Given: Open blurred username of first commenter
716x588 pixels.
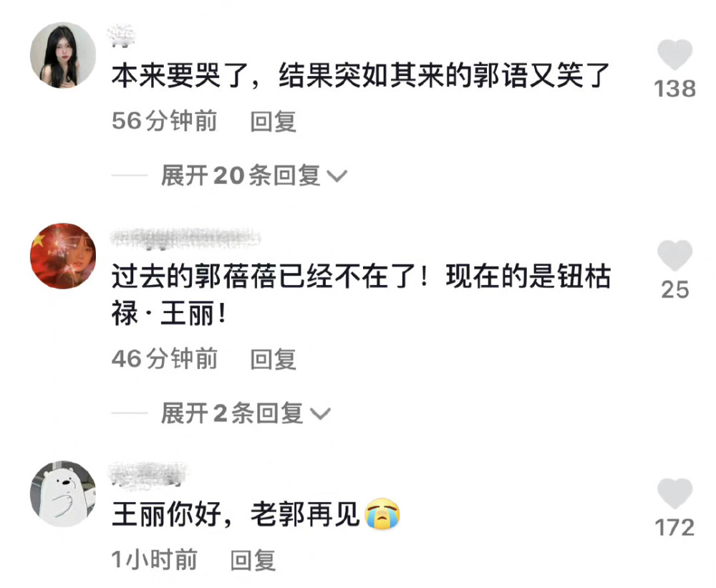Looking at the screenshot, I should coord(121,36).
